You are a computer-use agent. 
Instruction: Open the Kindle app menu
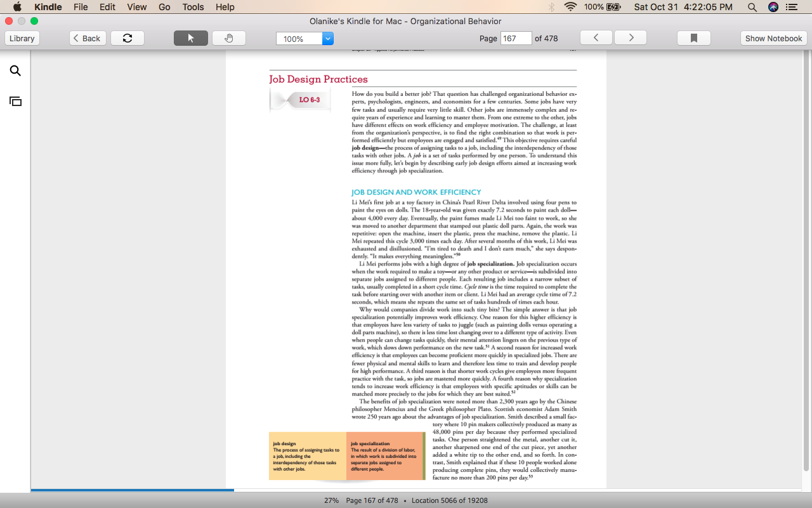48,7
